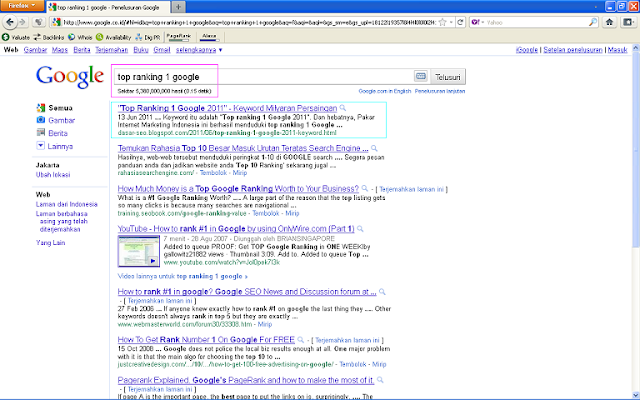Viewport: 640px width, 400px height.
Task: Click the page vertical scrollbar thumb
Action: click(x=636, y=149)
